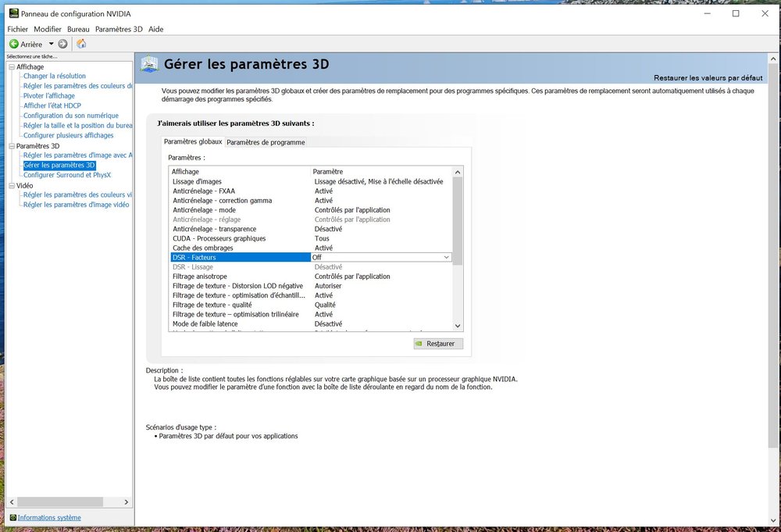Click the NVIDIA logo in title bar

point(13,13)
